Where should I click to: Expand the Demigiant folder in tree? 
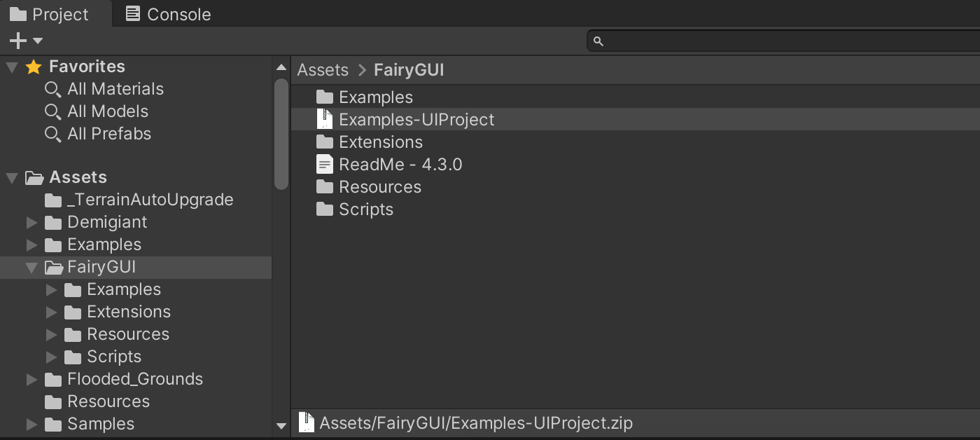coord(31,223)
